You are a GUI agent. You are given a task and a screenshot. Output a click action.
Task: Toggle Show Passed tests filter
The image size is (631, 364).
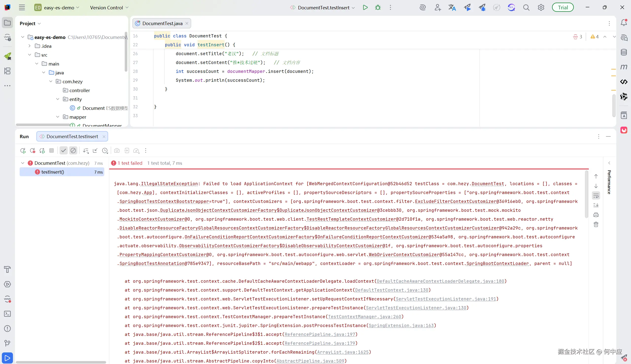[64, 150]
